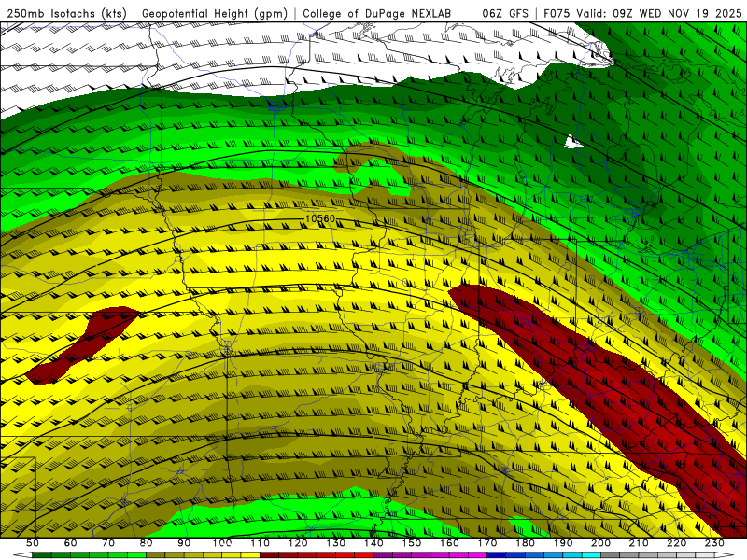Click the 140 knot scale label
Image resolution: width=747 pixels, height=560 pixels.
coord(373,543)
